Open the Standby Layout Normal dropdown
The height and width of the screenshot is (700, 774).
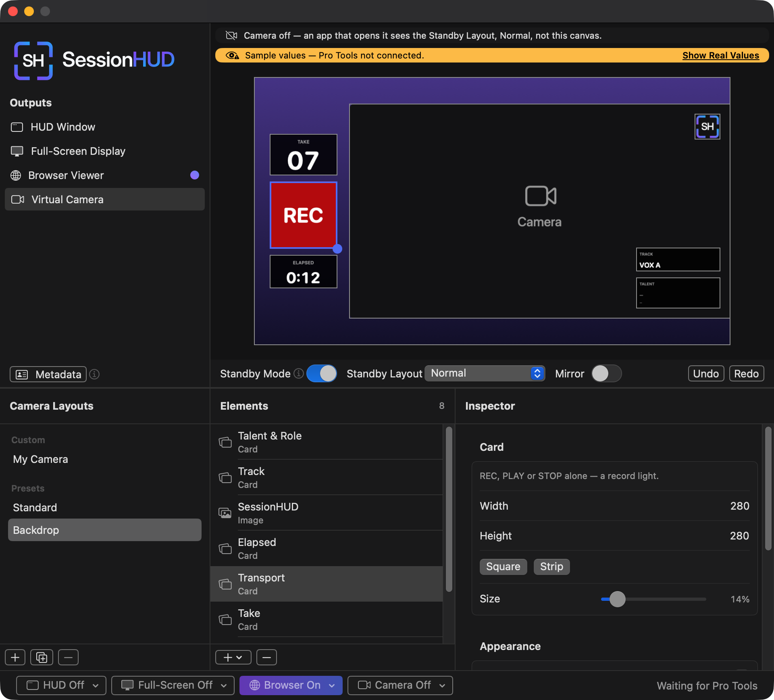pos(485,373)
